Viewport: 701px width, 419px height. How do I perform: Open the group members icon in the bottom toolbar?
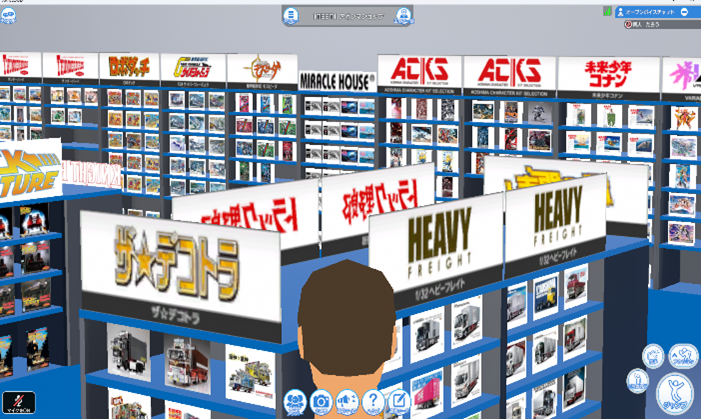295,402
